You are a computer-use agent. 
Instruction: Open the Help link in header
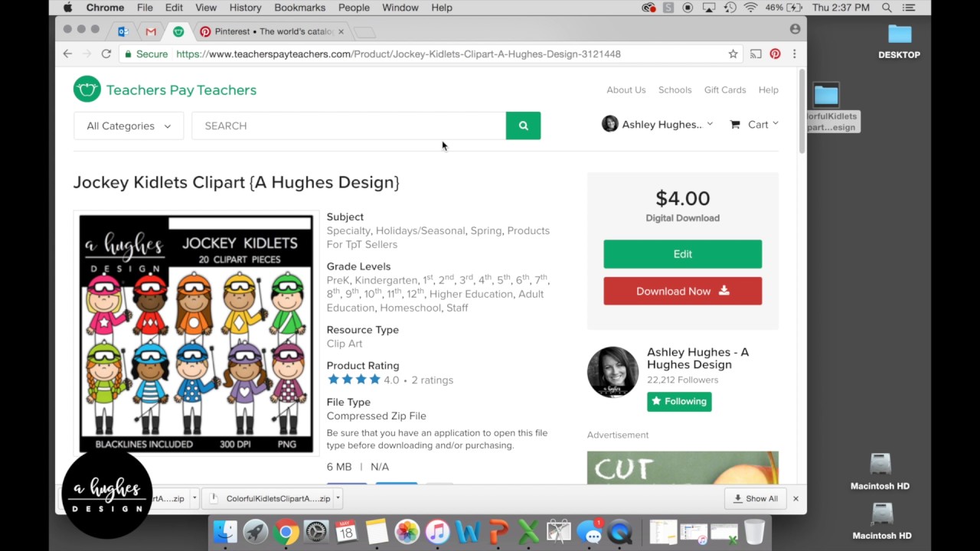click(x=768, y=90)
